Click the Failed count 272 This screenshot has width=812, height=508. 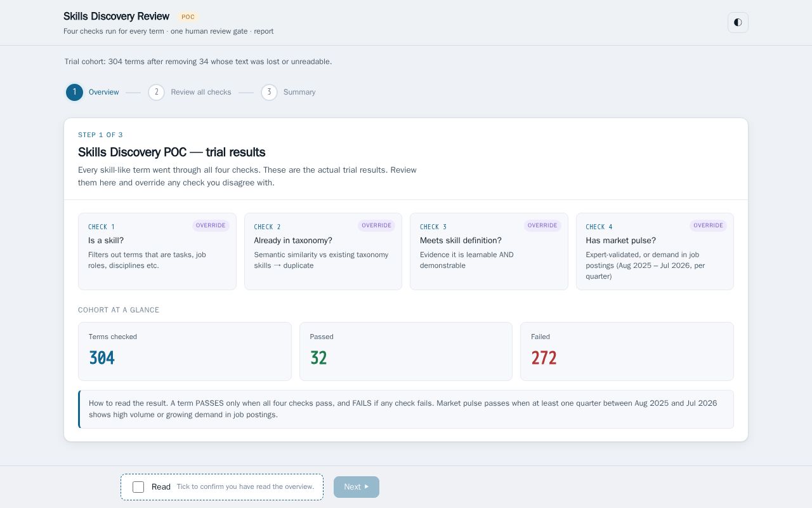click(x=544, y=358)
